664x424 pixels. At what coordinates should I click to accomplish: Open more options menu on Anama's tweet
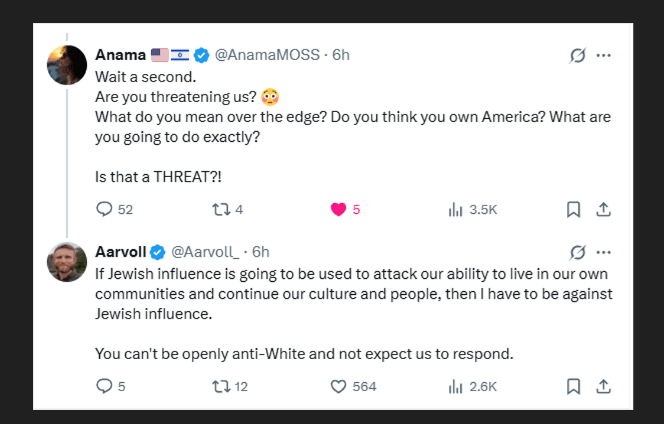click(x=603, y=55)
